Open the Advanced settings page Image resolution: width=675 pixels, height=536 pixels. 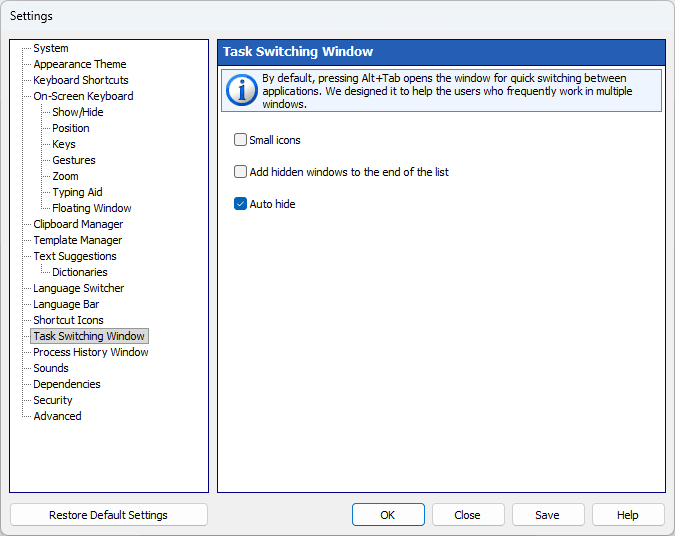tap(57, 416)
